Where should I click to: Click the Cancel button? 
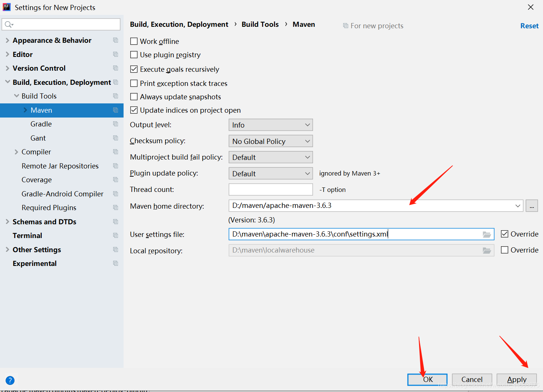[472, 379]
